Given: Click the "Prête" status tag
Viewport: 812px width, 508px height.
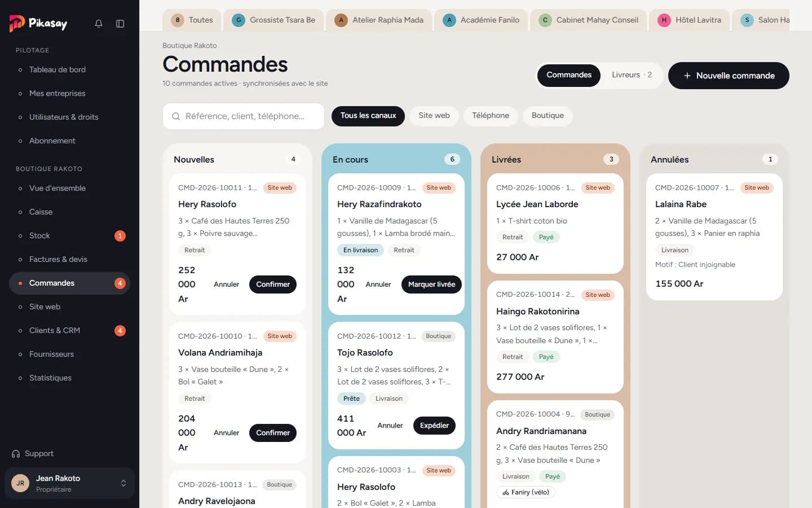Looking at the screenshot, I should coord(351,398).
